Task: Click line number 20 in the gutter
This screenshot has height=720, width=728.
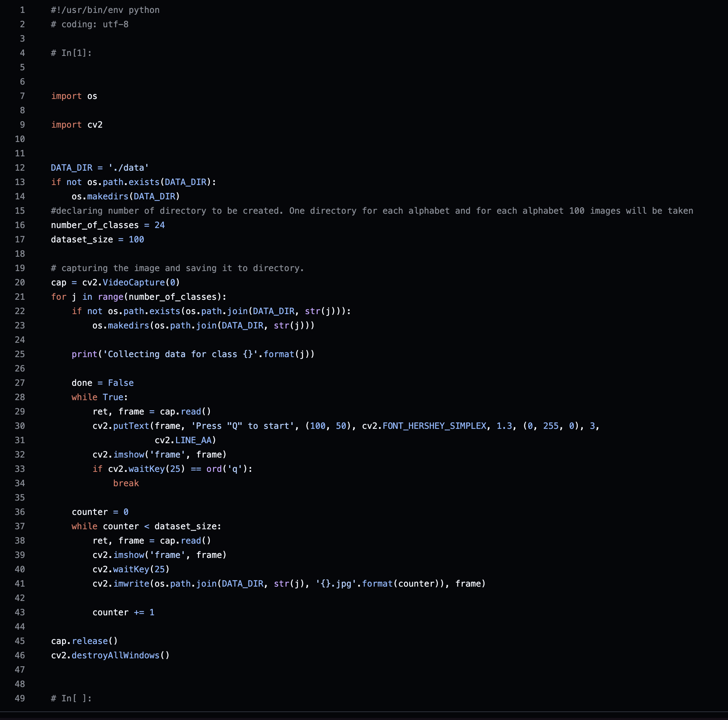Action: [x=20, y=283]
